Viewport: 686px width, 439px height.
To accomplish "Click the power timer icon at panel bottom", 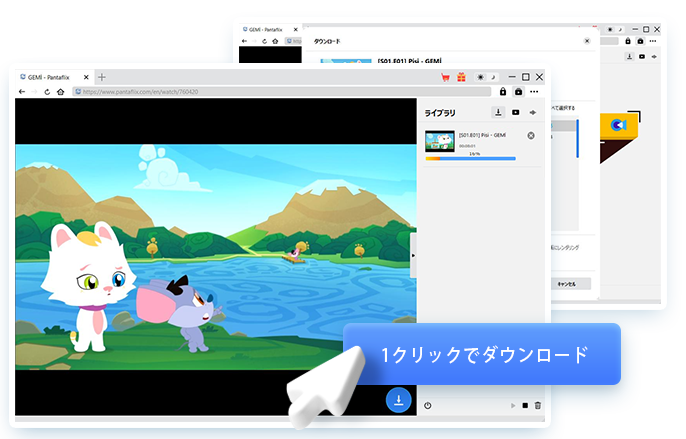I will coord(427,406).
